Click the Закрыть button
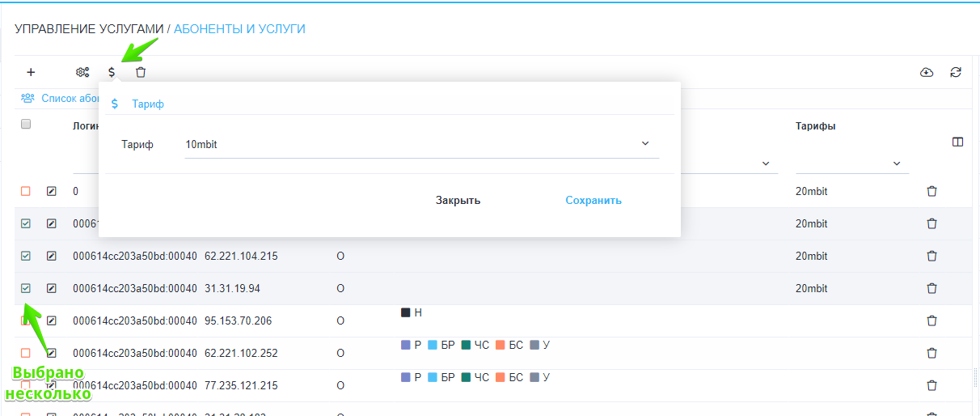The height and width of the screenshot is (416, 980). click(x=458, y=200)
